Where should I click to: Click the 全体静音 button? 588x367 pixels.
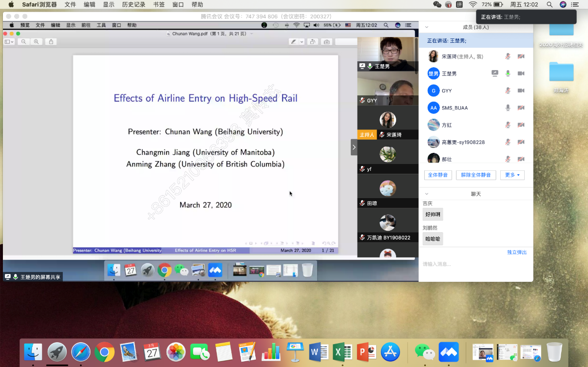[x=438, y=175]
